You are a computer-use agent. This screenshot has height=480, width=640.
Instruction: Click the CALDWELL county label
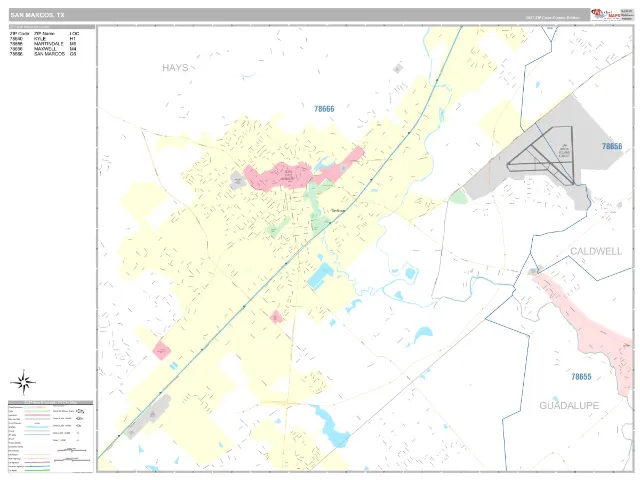[x=596, y=251]
